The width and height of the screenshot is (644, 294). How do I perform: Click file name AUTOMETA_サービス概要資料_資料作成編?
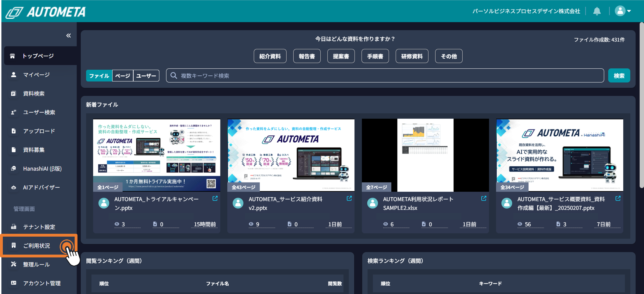[x=561, y=203]
